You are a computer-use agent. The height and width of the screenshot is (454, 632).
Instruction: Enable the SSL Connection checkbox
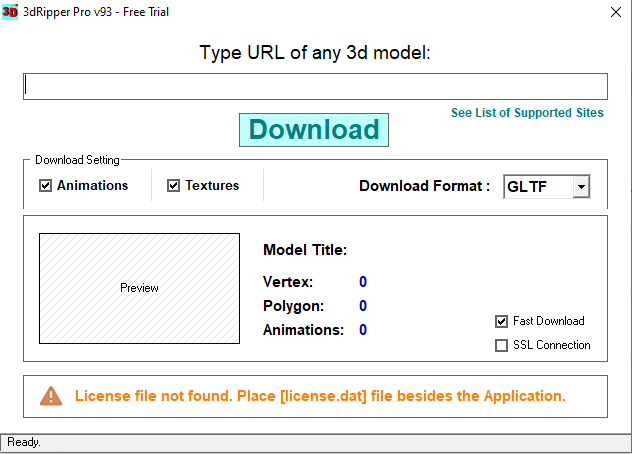click(x=502, y=345)
